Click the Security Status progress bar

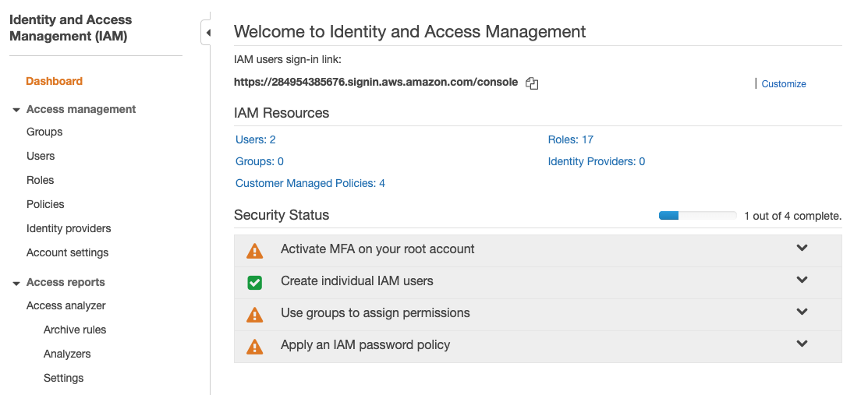(x=697, y=216)
